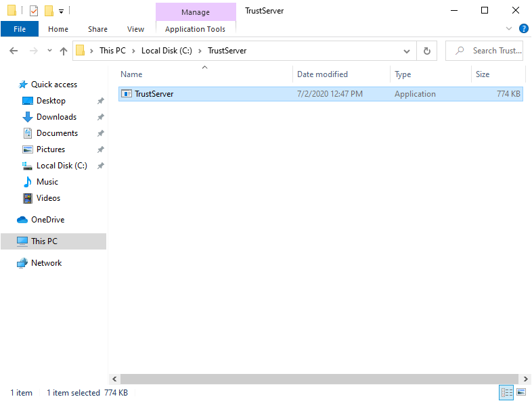Open OneDrive in the navigation pane
This screenshot has width=532, height=401.
47,220
